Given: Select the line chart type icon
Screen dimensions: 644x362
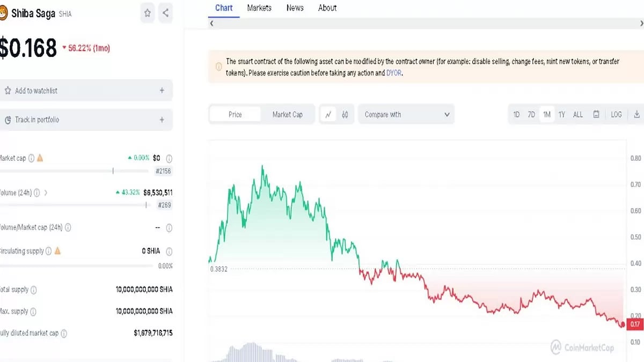Looking at the screenshot, I should pos(329,114).
